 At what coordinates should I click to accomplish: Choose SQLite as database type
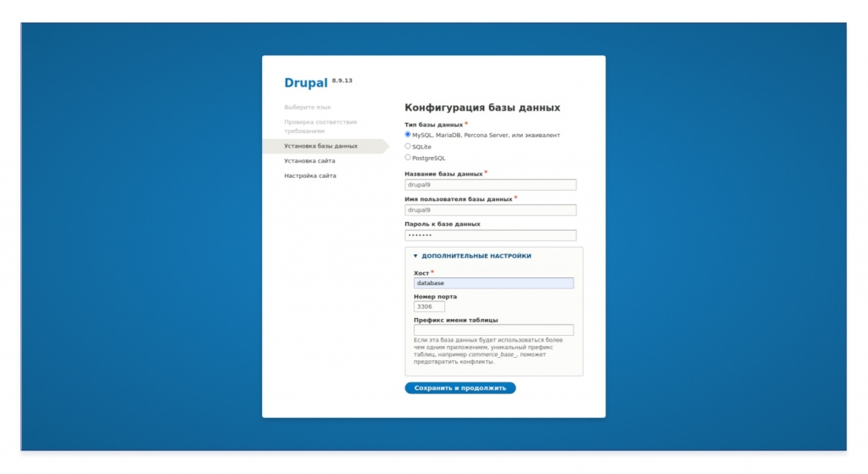(408, 146)
